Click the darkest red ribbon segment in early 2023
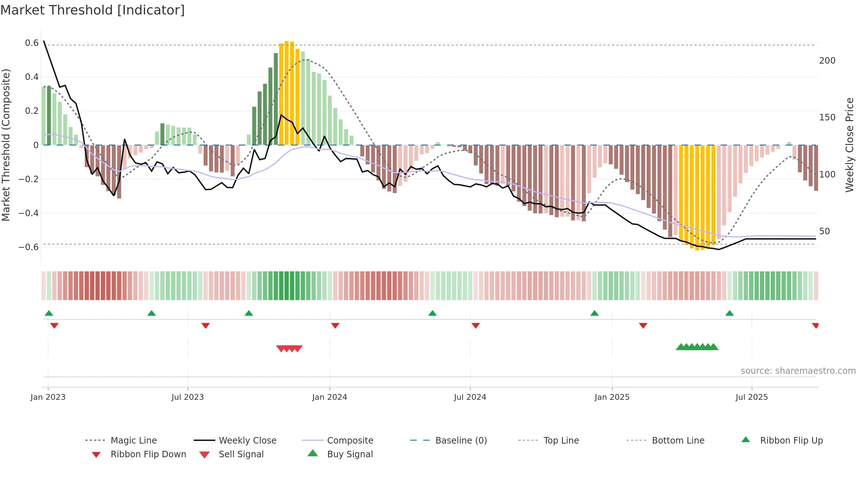868x488 pixels. (x=98, y=286)
